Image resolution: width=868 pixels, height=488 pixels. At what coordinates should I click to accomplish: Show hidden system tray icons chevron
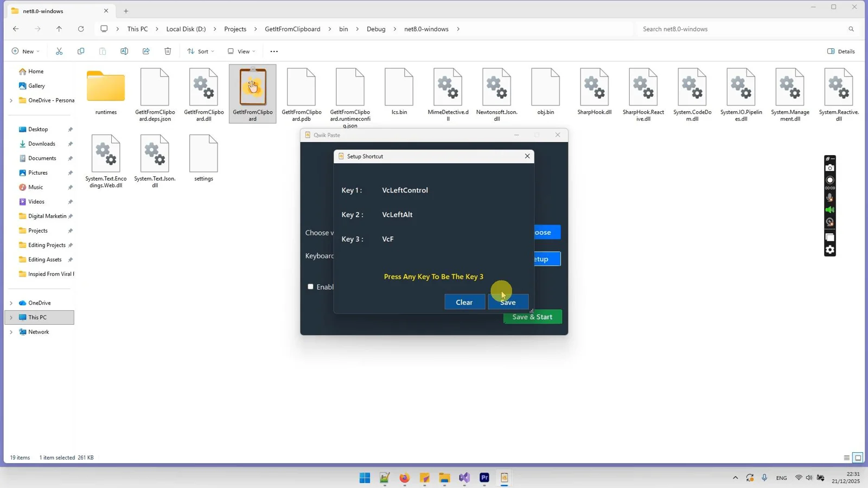pyautogui.click(x=735, y=478)
